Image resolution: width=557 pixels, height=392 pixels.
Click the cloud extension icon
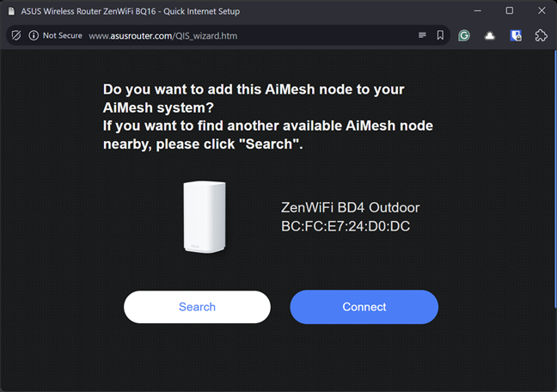pyautogui.click(x=489, y=35)
